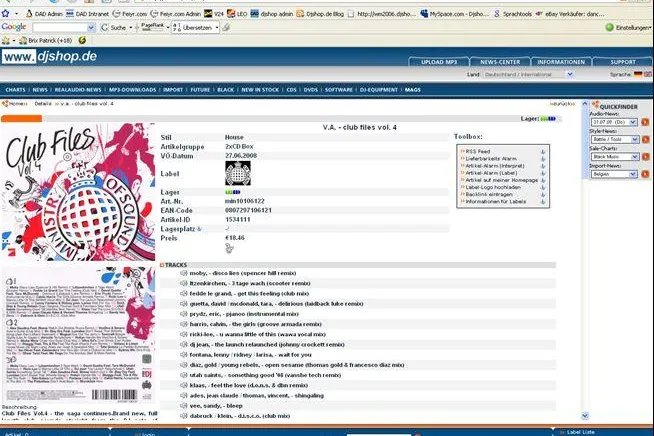Click highlighter icon in Google toolbar
654x436 pixels.
(x=226, y=28)
